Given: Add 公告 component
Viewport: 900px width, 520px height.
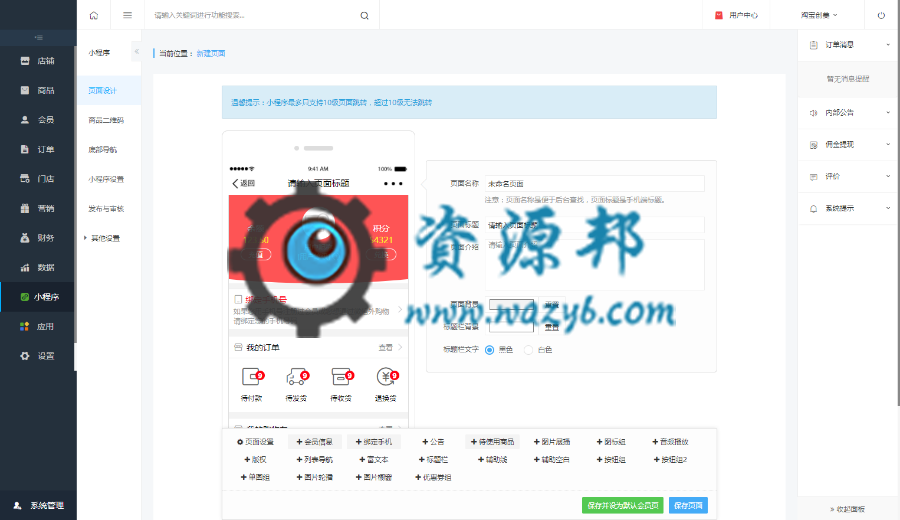Looking at the screenshot, I should 433,442.
